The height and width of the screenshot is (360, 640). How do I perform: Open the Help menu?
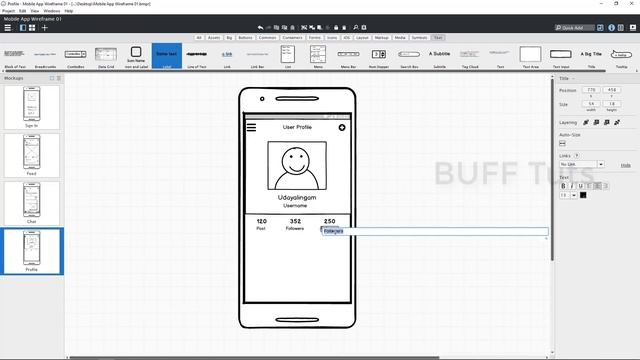coord(69,11)
